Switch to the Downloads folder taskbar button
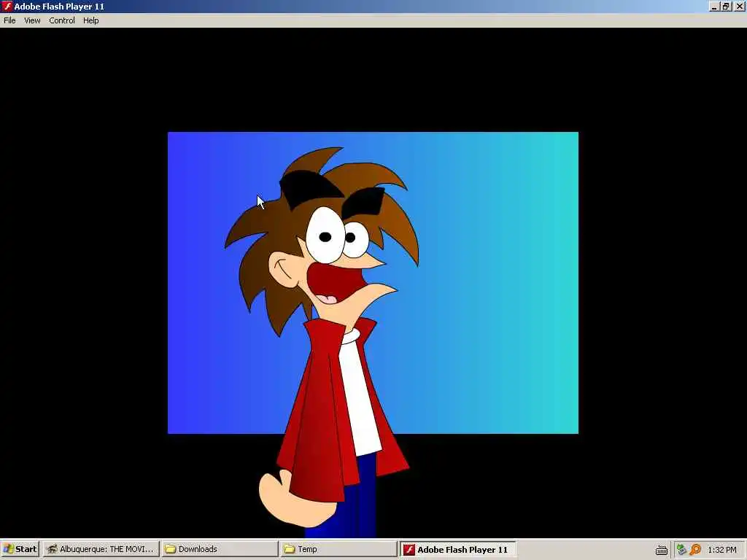747x560 pixels. click(x=220, y=549)
